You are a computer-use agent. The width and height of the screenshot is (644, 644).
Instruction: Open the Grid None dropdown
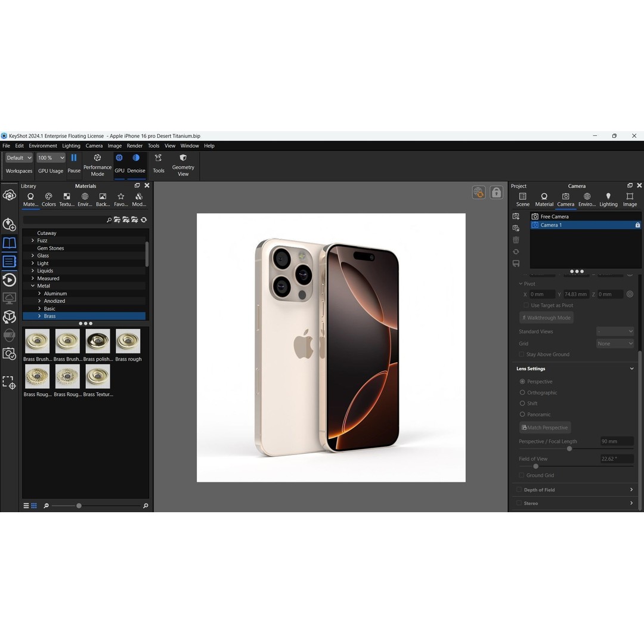(x=615, y=343)
